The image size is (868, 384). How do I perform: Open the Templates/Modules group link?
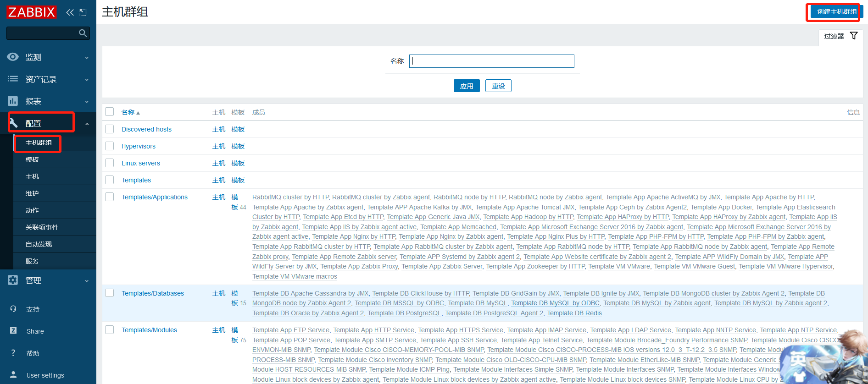[x=149, y=330]
